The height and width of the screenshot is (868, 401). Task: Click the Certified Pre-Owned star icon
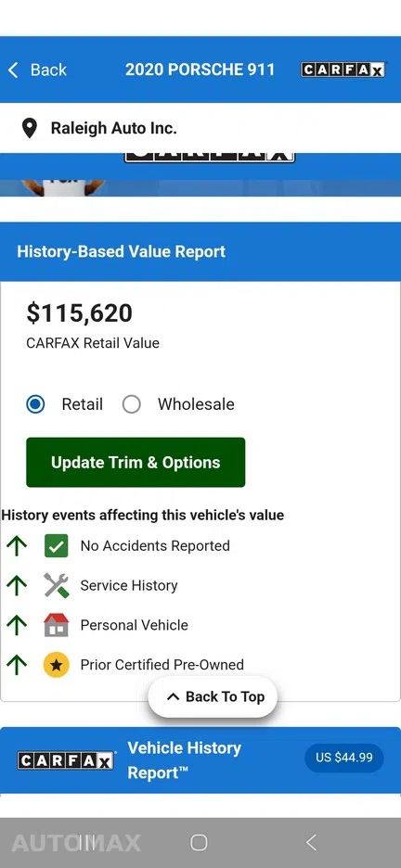coord(56,665)
